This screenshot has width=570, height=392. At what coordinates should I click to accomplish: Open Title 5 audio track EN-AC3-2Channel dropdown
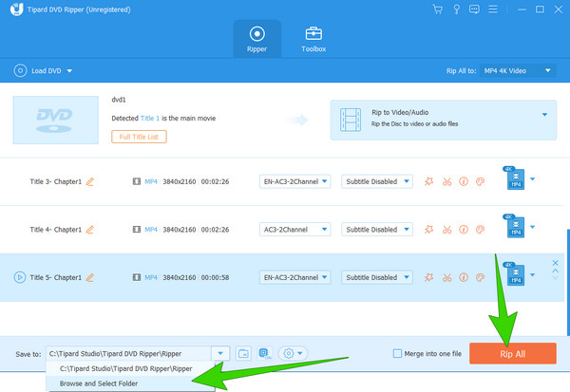pos(294,277)
